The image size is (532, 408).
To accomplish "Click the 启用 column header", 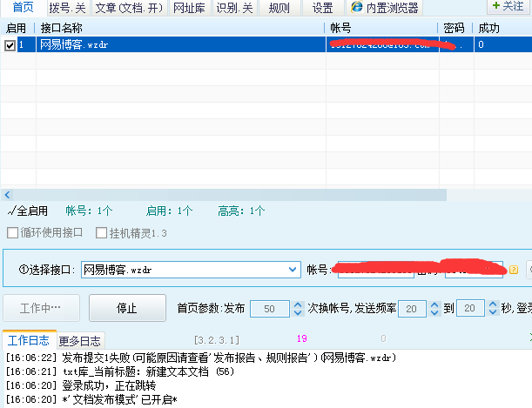I will (17, 28).
